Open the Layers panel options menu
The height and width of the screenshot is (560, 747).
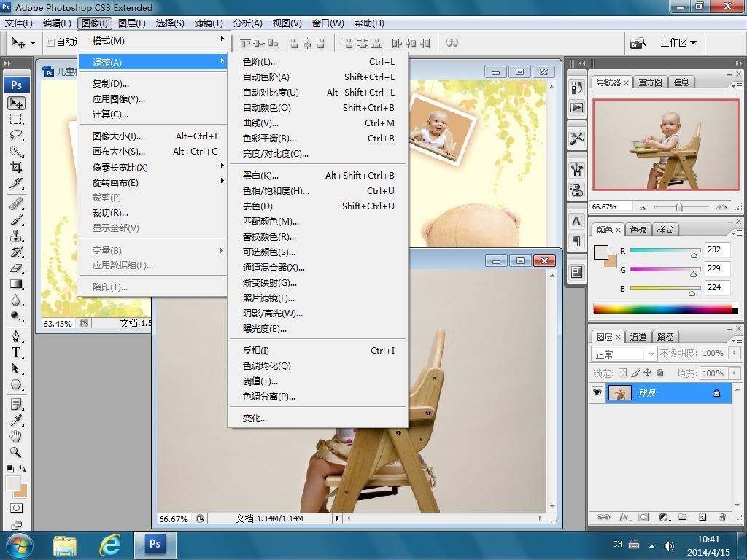click(x=737, y=340)
